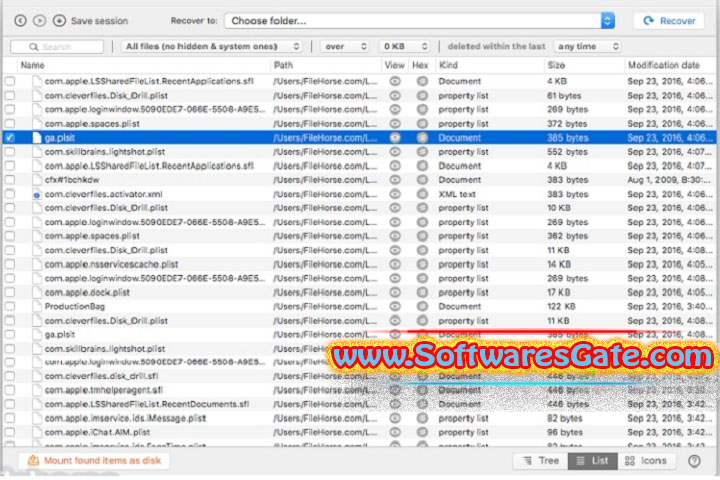Screen dimensions: 720x480
Task: Check the com.skillbrains.lightshot.plist 552 bytes checkbox
Action: 10,152
